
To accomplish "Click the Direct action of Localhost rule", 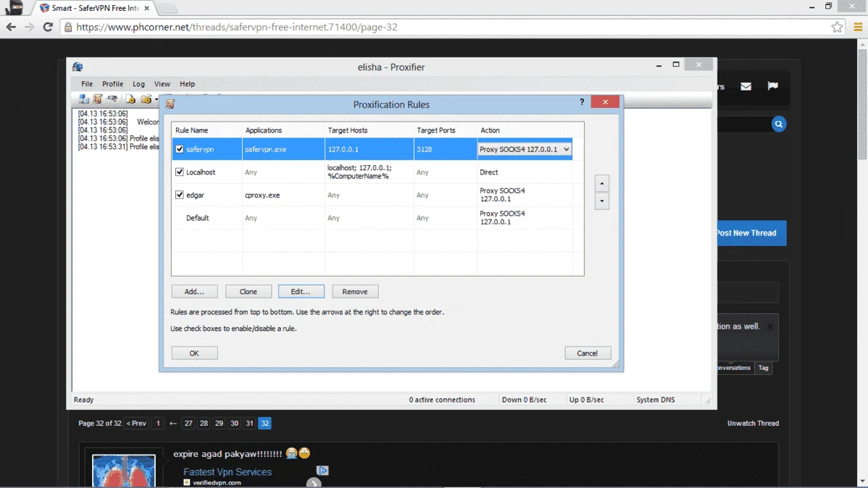I will click(x=489, y=172).
